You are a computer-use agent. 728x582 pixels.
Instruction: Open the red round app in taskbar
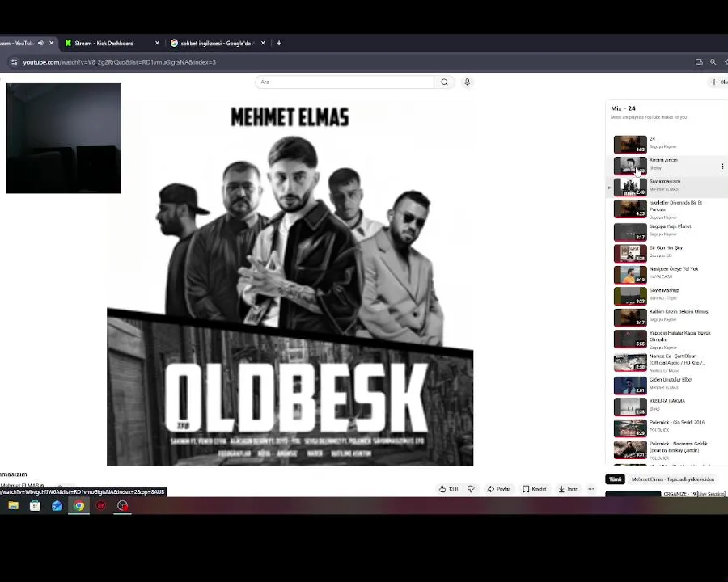101,505
